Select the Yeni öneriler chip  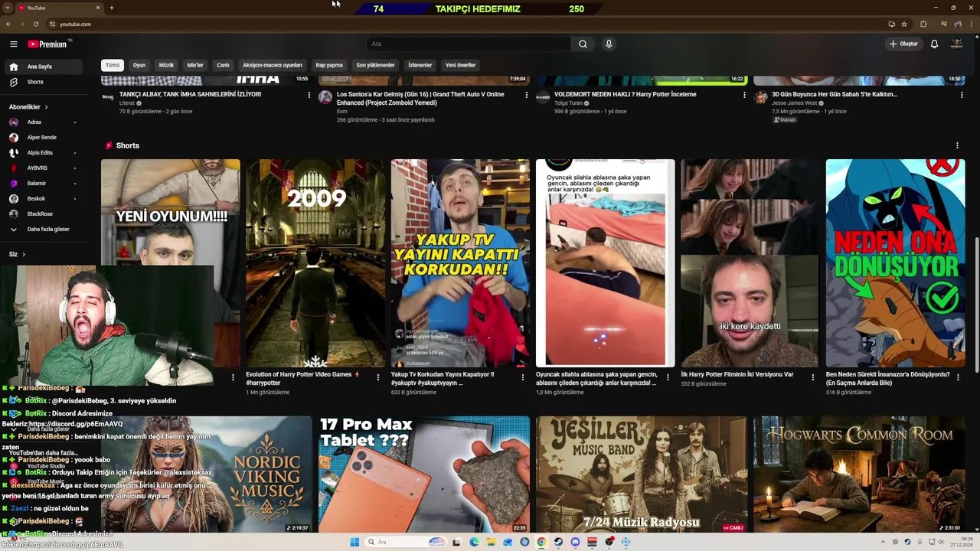click(460, 65)
